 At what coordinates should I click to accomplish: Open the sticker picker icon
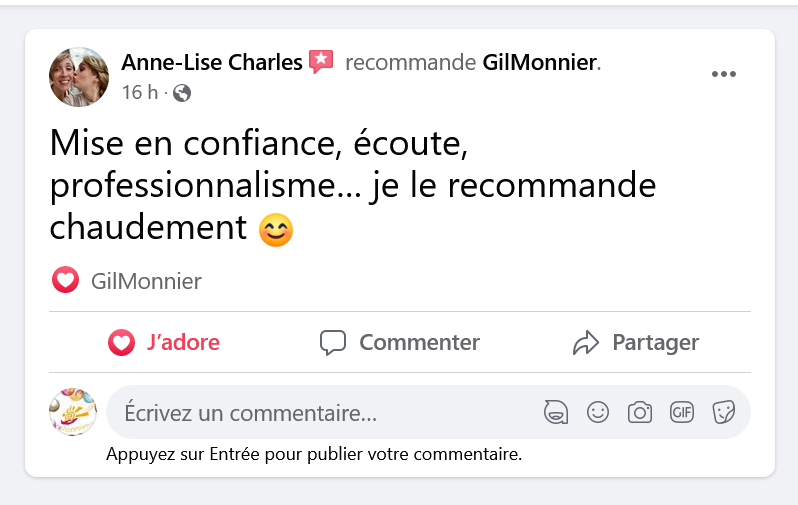point(723,412)
